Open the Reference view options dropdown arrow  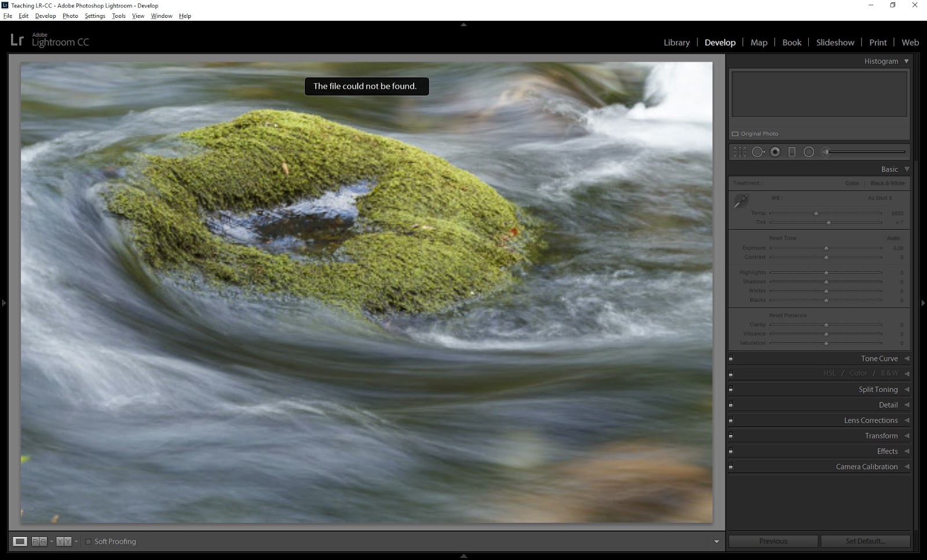coord(52,541)
